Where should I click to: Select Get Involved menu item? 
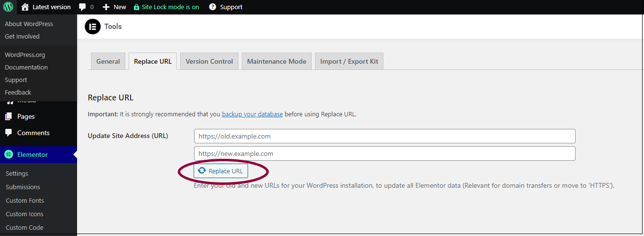coord(22,36)
